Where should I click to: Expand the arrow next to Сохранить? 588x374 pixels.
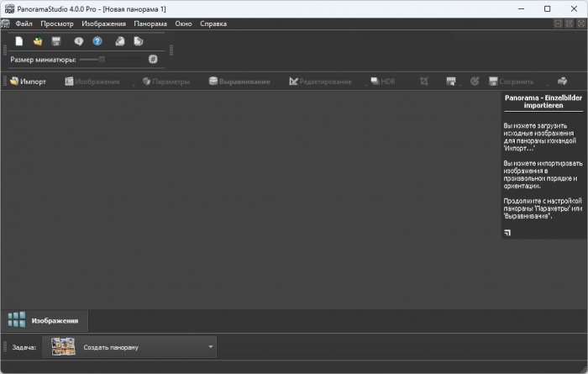[549, 83]
